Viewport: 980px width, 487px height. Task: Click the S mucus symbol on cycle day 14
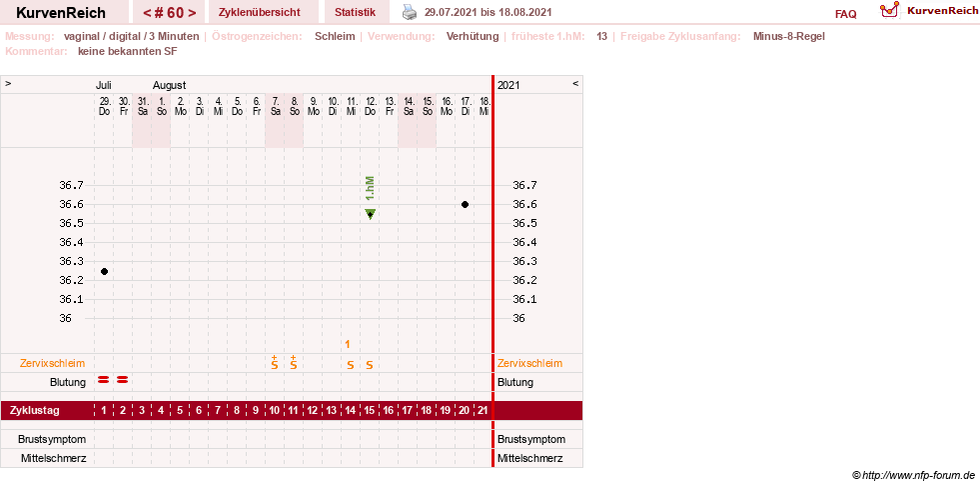(x=351, y=365)
